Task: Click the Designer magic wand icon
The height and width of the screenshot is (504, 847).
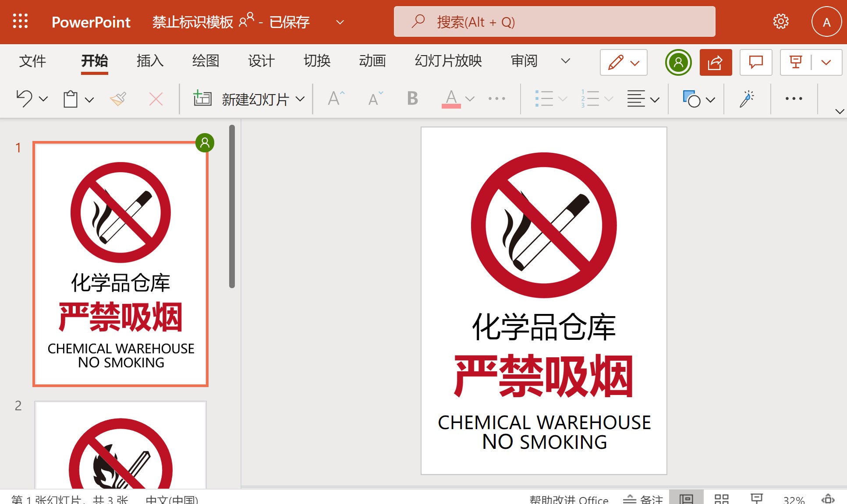Action: 747,99
